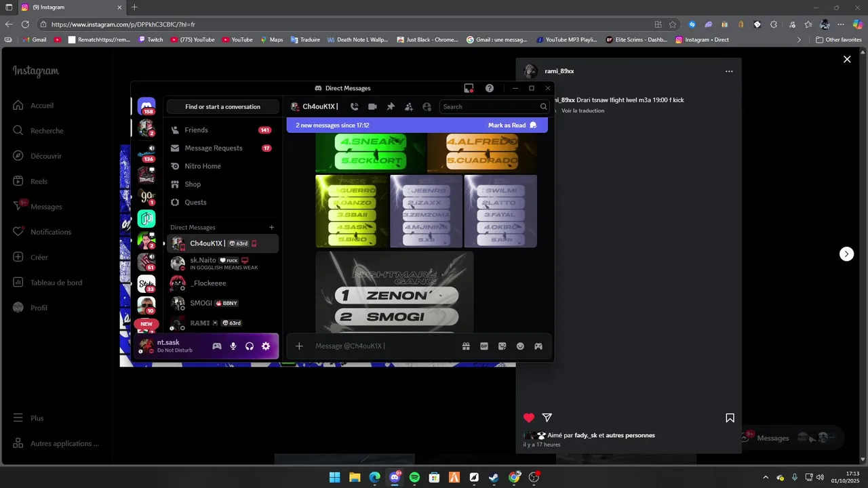Click Voir la traduction link

(583, 110)
